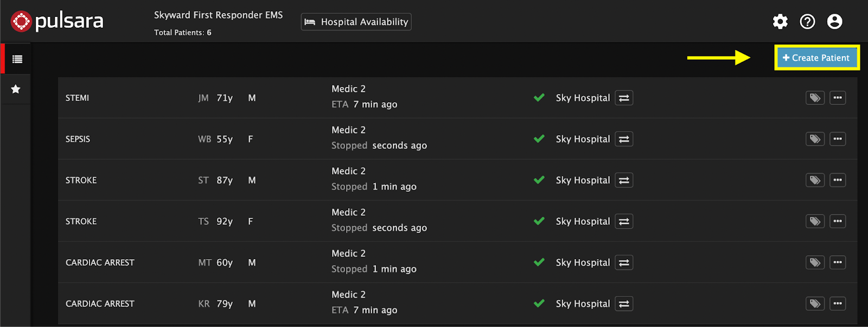Click the tag icon for STEMI patient

click(x=815, y=98)
